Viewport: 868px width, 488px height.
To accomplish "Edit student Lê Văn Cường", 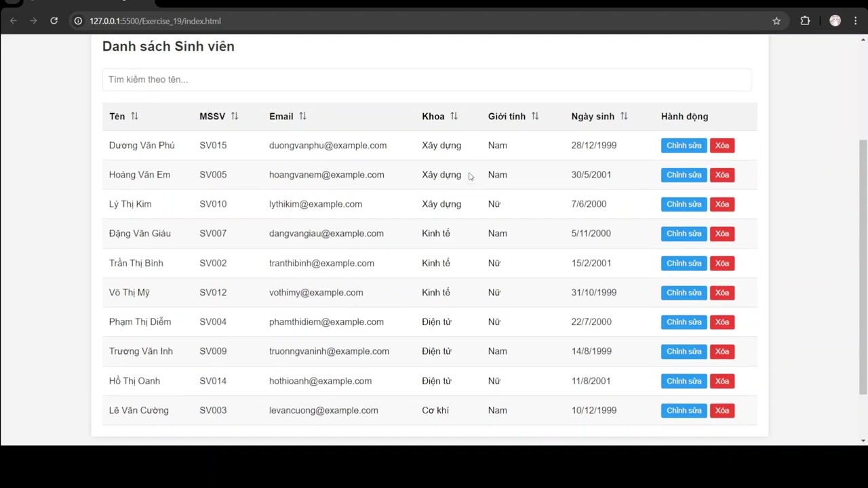I will click(684, 411).
